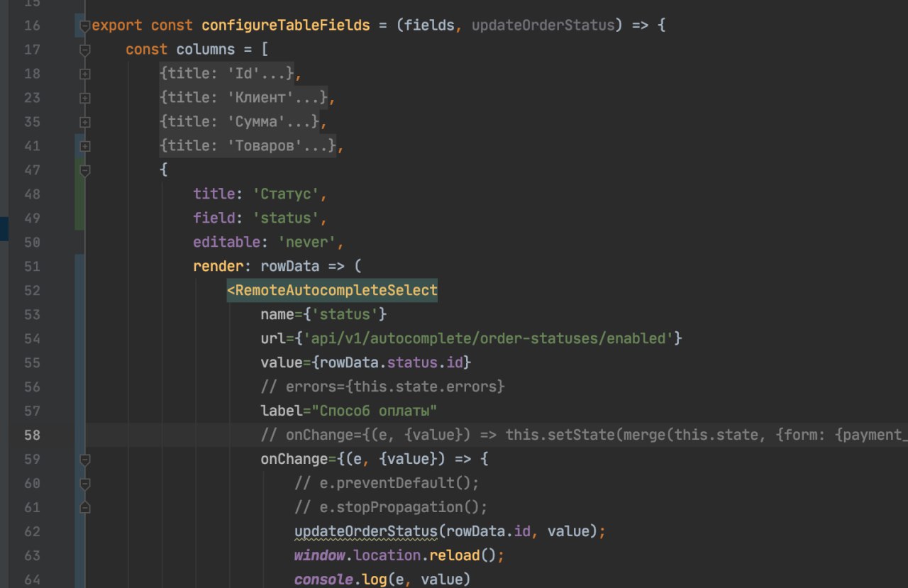Screen dimensions: 908x588
Task: Collapse the columns array fold on line 17
Action: 85,50
